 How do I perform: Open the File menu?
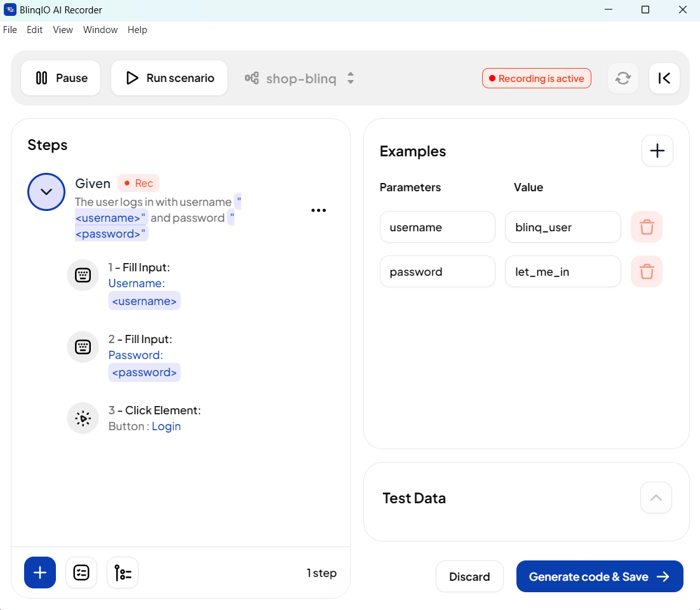click(10, 30)
